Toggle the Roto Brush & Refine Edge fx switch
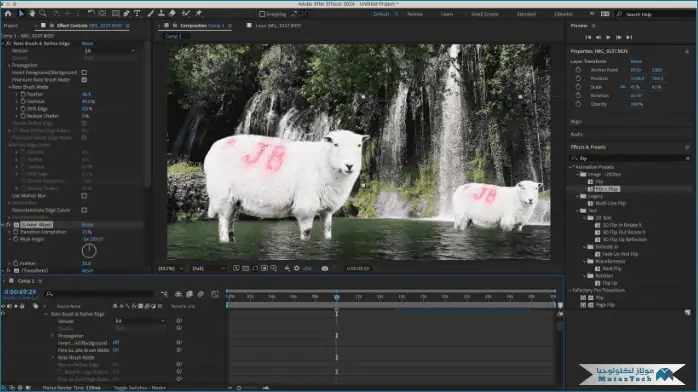 click(x=8, y=44)
